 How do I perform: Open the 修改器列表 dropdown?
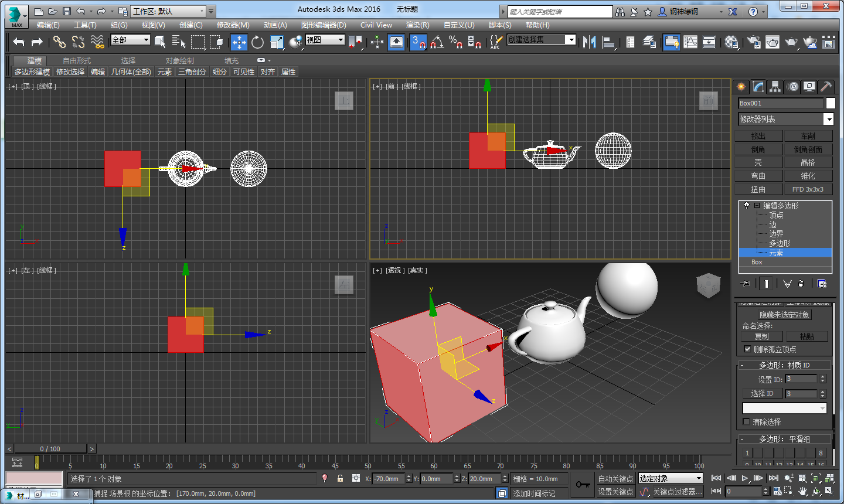[x=828, y=119]
